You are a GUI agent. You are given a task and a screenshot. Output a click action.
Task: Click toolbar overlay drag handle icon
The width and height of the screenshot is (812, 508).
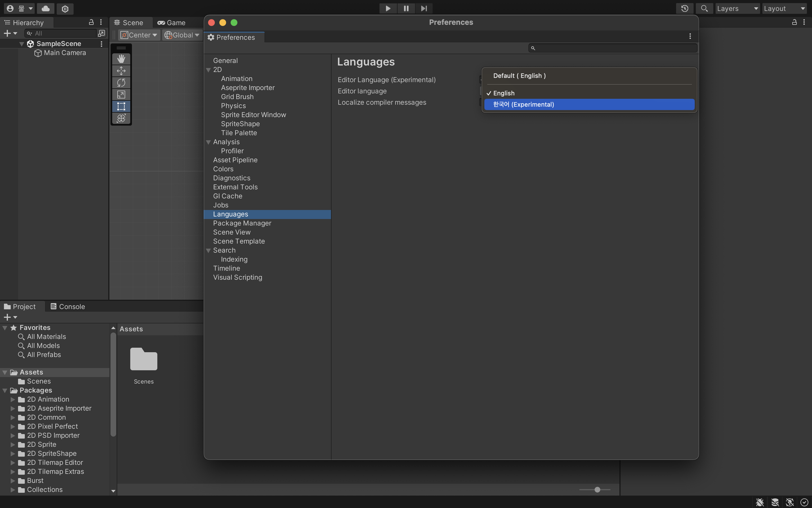click(121, 48)
